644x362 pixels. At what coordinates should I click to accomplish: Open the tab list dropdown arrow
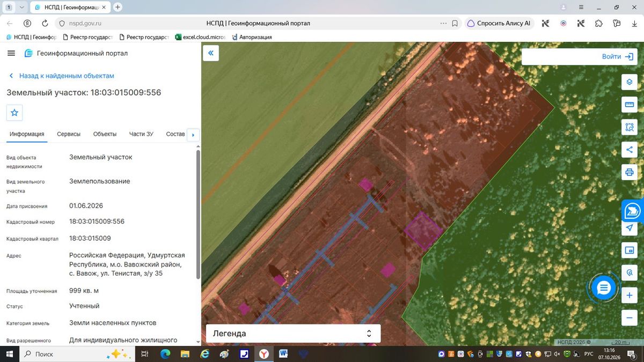[x=21, y=8]
